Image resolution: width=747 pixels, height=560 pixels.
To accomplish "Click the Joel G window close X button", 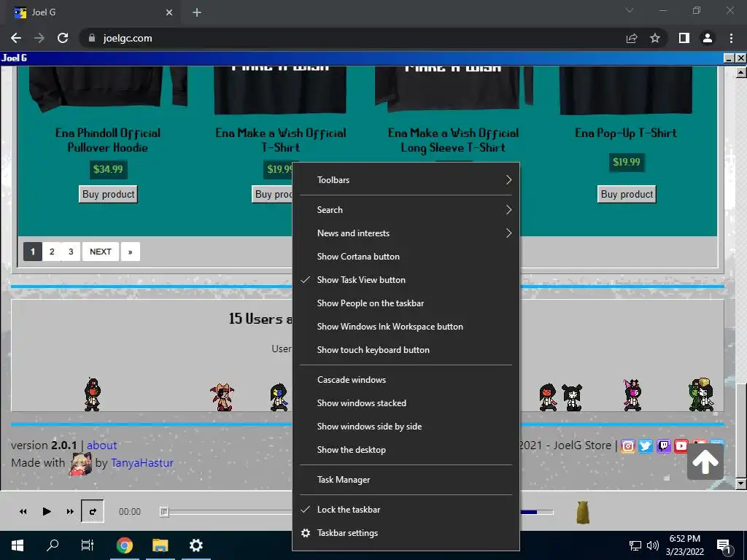I will 740,58.
